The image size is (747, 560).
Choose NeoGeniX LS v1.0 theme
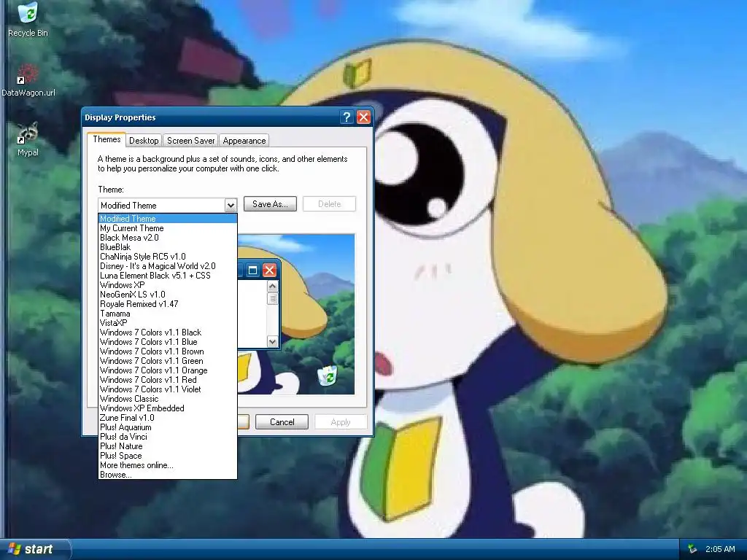pyautogui.click(x=167, y=295)
